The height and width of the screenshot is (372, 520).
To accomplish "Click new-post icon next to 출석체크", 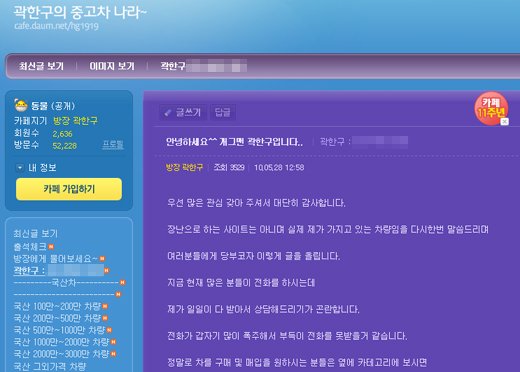I will pos(51,247).
